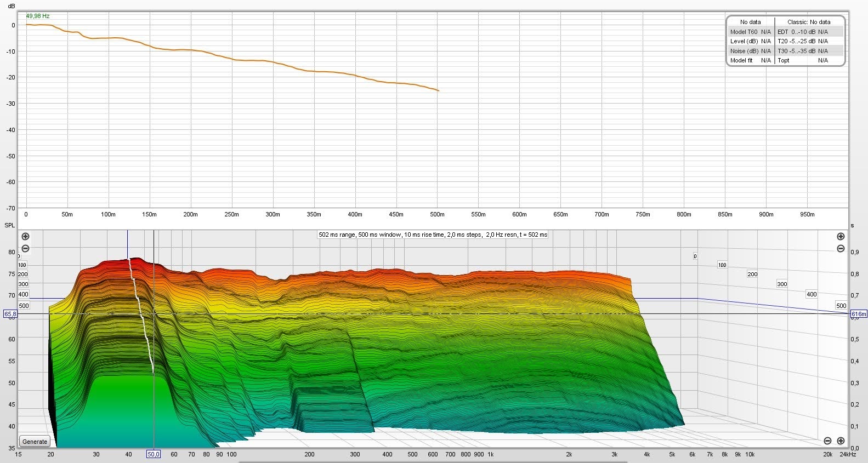Click the 'Classic: No data' legend header
The width and height of the screenshot is (868, 463).
point(809,22)
